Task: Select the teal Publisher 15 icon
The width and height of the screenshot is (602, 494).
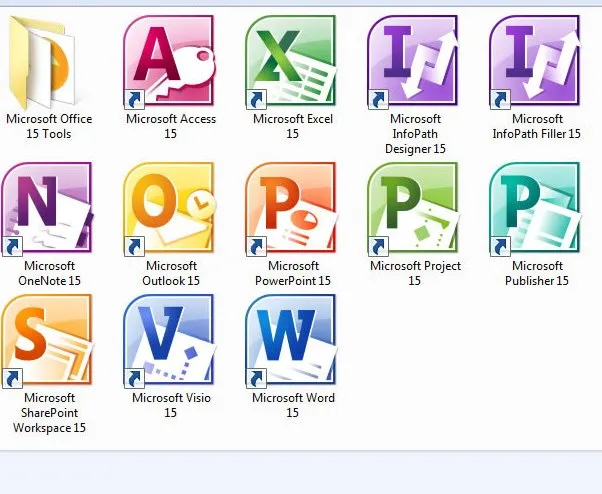Action: pos(535,209)
